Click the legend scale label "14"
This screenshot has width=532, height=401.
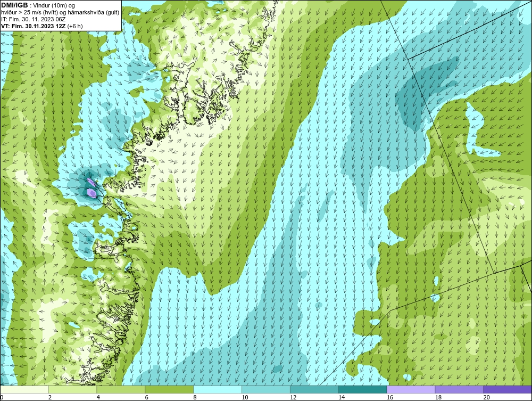click(x=342, y=397)
